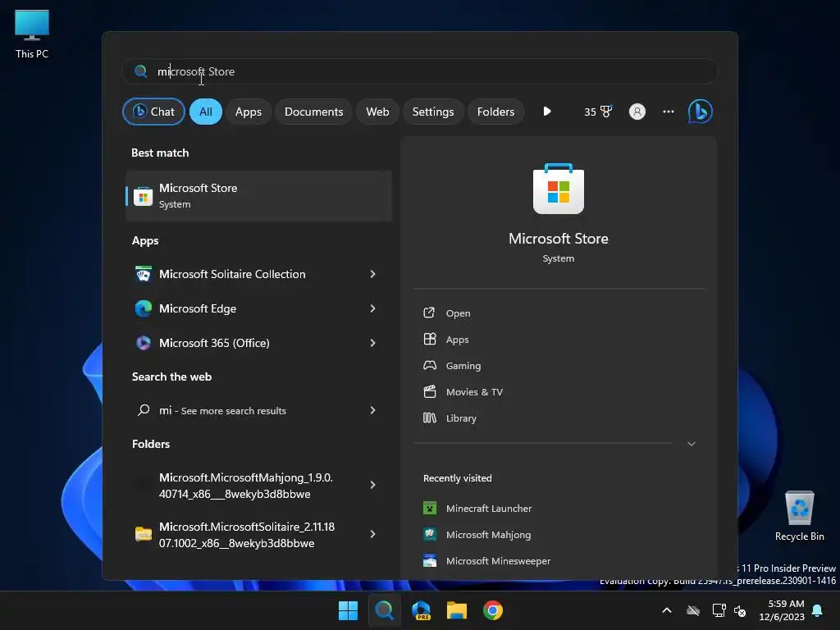Click the OneDrive cloud tray icon
The width and height of the screenshot is (840, 630).
pyautogui.click(x=692, y=610)
